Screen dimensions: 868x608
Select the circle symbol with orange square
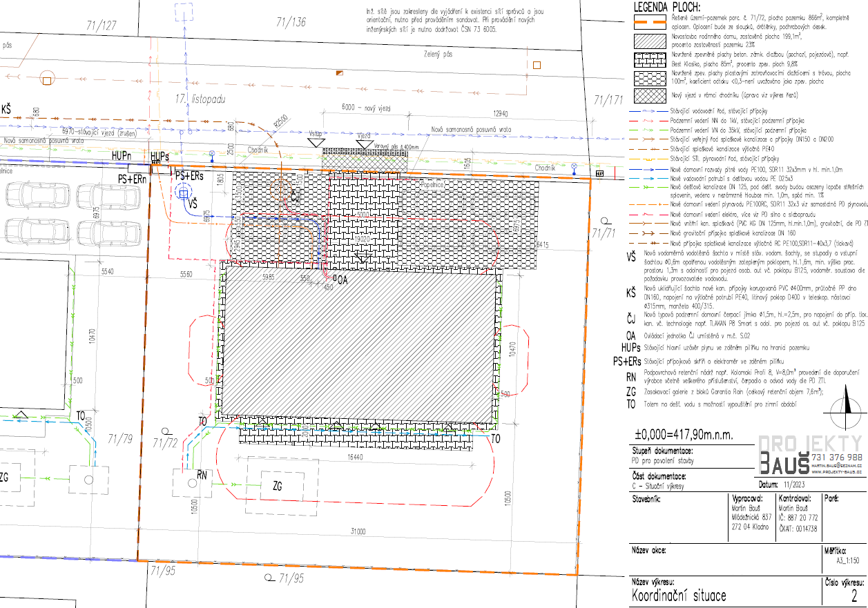click(46, 80)
